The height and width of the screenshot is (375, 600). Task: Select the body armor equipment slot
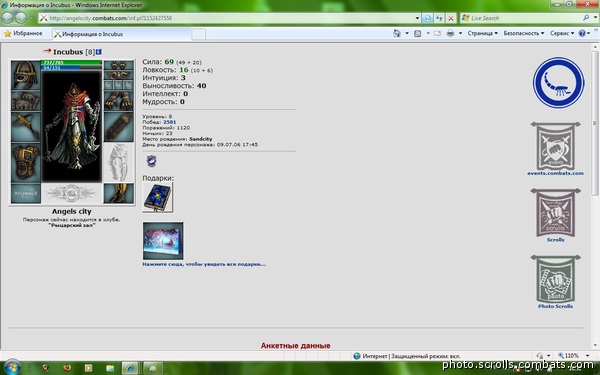pyautogui.click(x=26, y=163)
